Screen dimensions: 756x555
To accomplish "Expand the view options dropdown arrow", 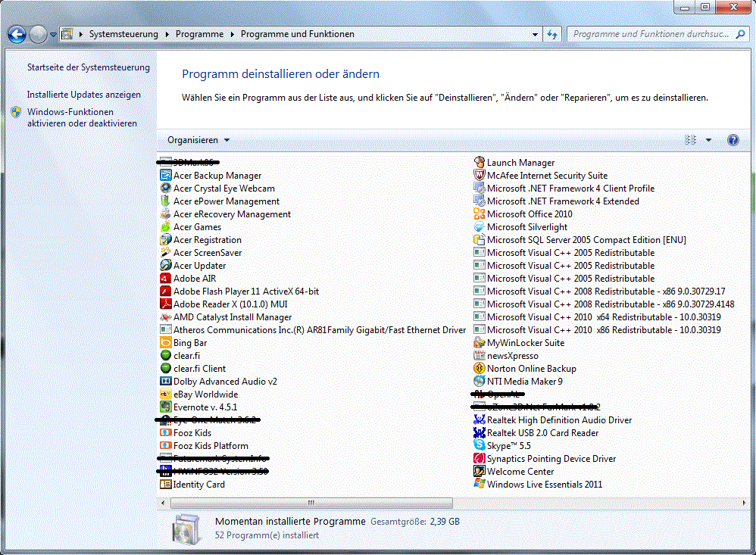I will coord(708,140).
